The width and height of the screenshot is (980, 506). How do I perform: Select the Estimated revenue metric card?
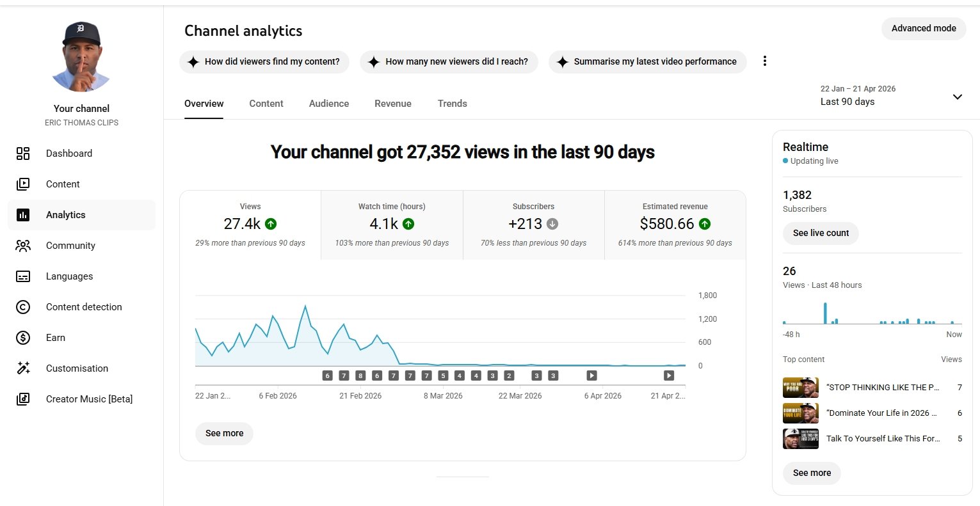click(675, 225)
